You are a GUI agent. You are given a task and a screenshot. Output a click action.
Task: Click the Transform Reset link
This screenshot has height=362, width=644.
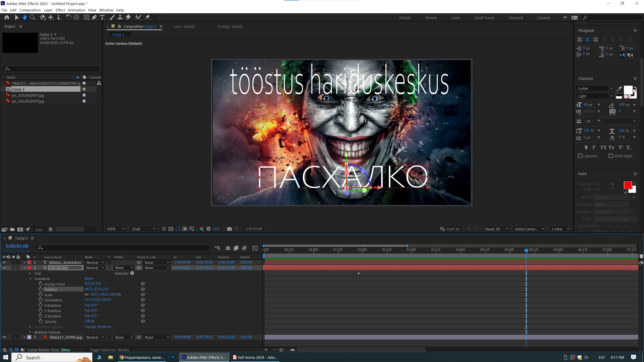(89, 279)
